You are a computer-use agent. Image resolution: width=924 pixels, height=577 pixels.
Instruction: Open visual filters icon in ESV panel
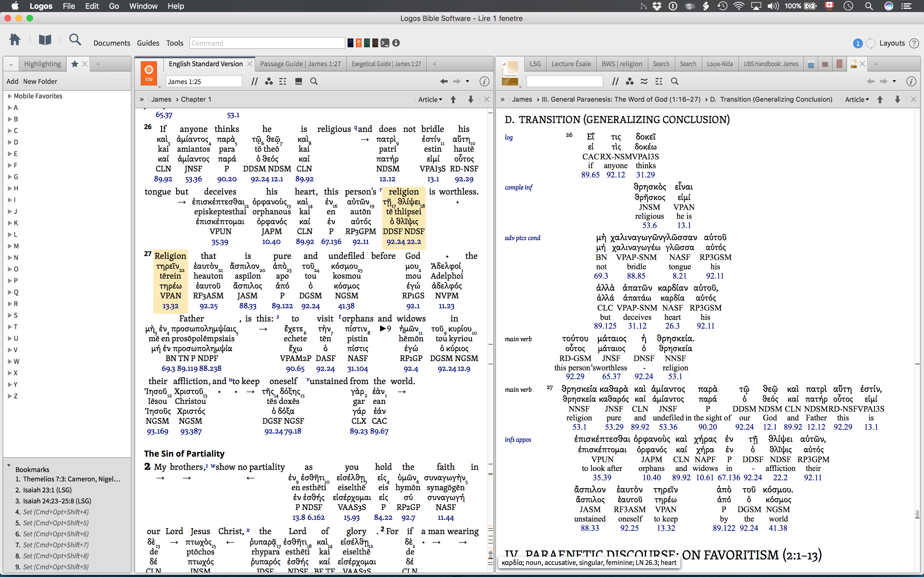(x=269, y=81)
